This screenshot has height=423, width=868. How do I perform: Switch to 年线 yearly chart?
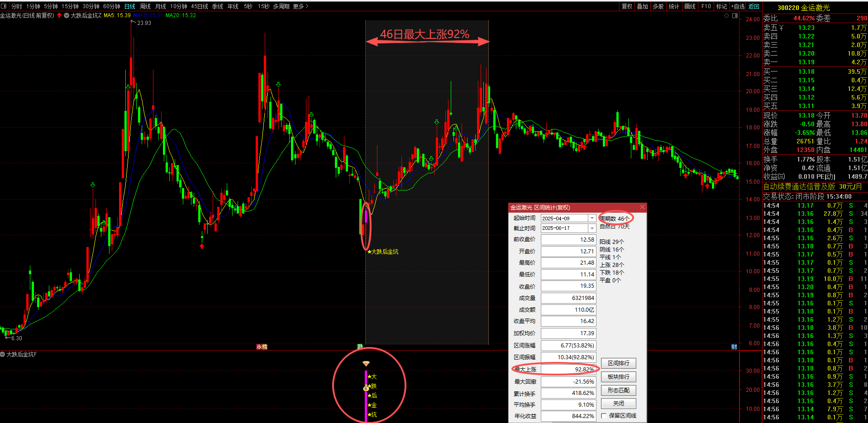click(233, 6)
